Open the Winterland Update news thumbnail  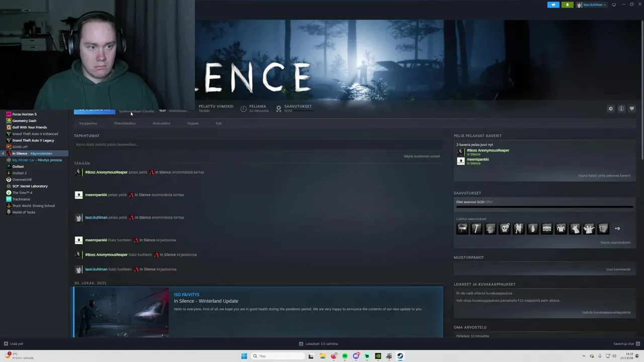click(121, 312)
